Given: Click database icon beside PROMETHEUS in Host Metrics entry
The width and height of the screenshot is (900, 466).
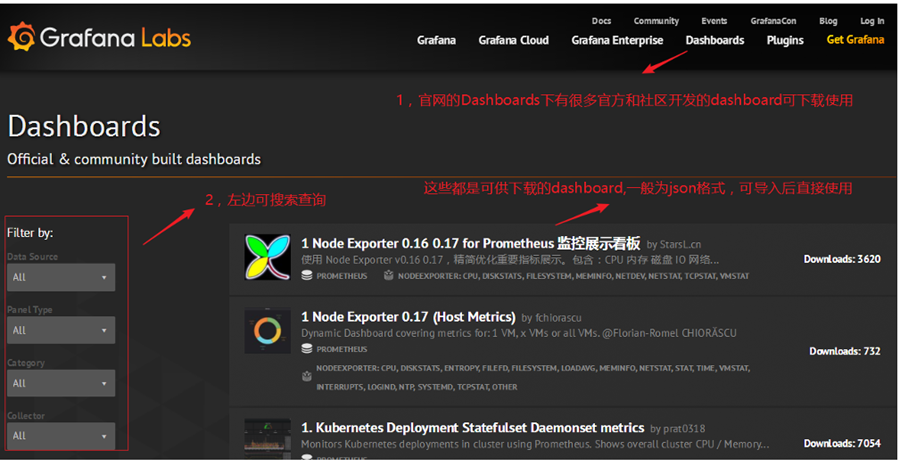Looking at the screenshot, I should click(x=307, y=349).
